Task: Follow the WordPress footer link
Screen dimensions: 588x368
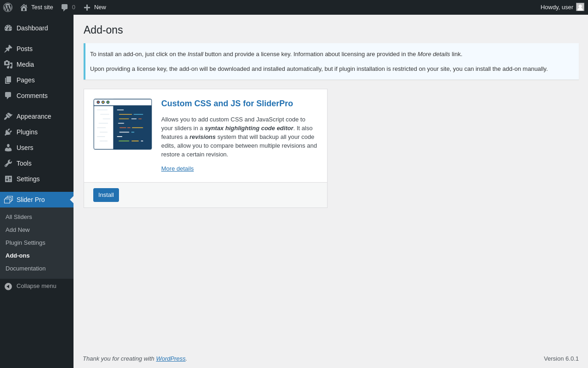Action: [x=171, y=358]
